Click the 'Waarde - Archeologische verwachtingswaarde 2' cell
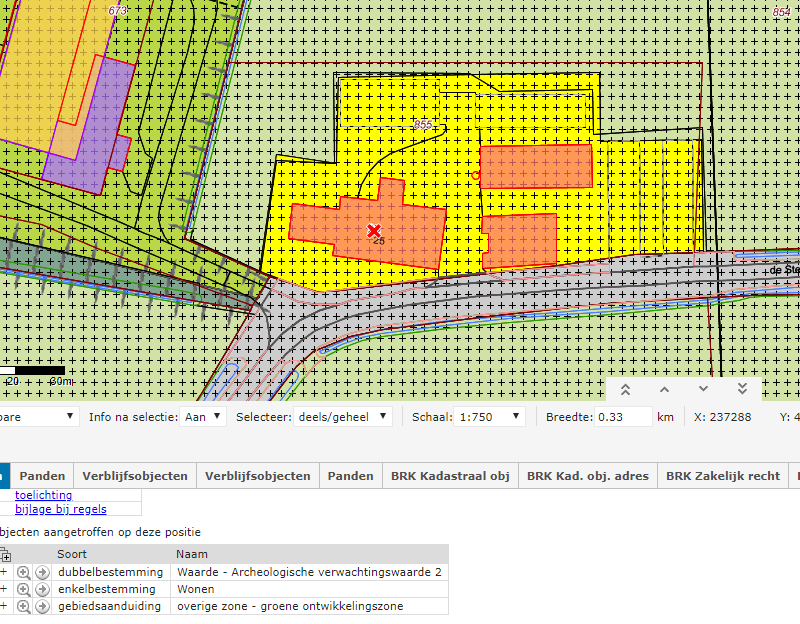 [309, 572]
